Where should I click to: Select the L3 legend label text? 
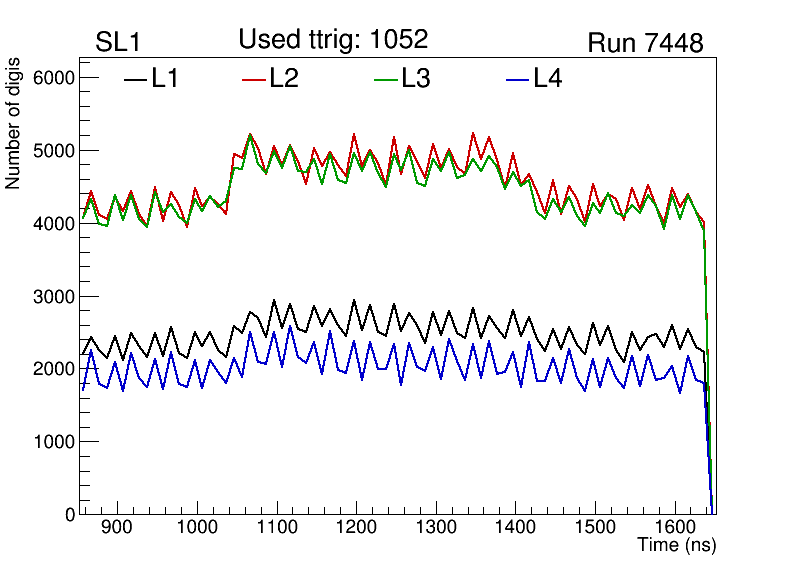(x=415, y=79)
